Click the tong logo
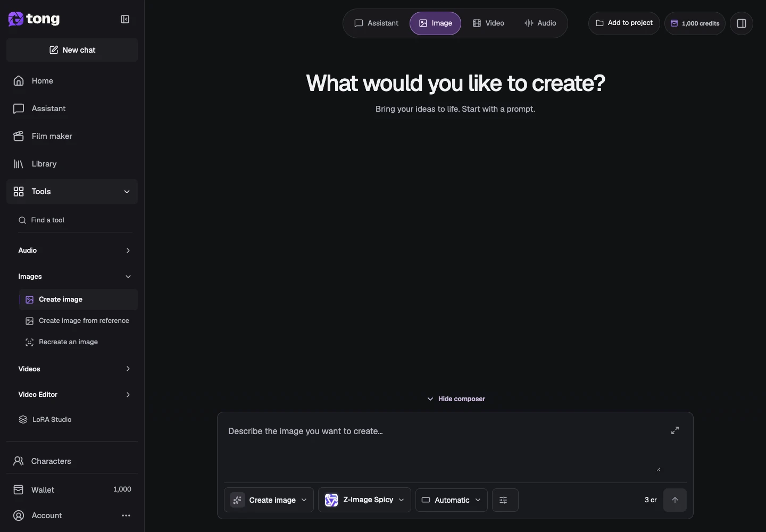Screen dimensions: 766x532 [34, 19]
